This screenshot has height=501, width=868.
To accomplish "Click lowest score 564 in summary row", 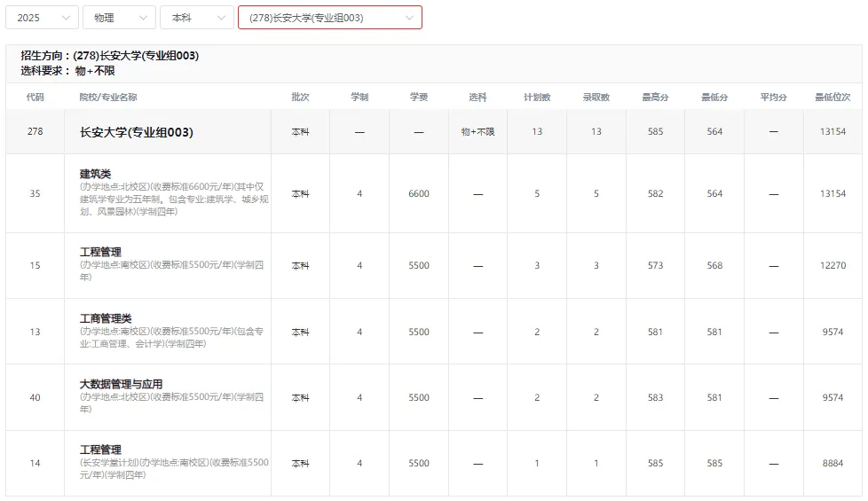I will tap(714, 131).
